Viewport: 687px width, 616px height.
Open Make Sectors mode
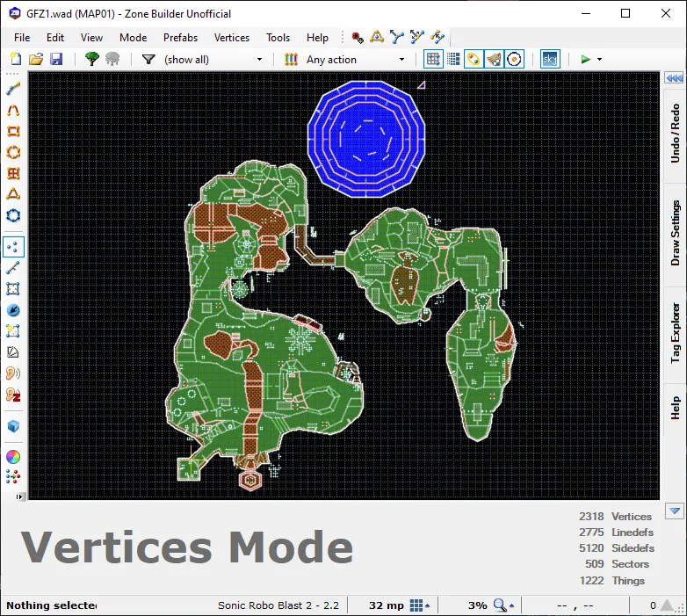click(13, 330)
